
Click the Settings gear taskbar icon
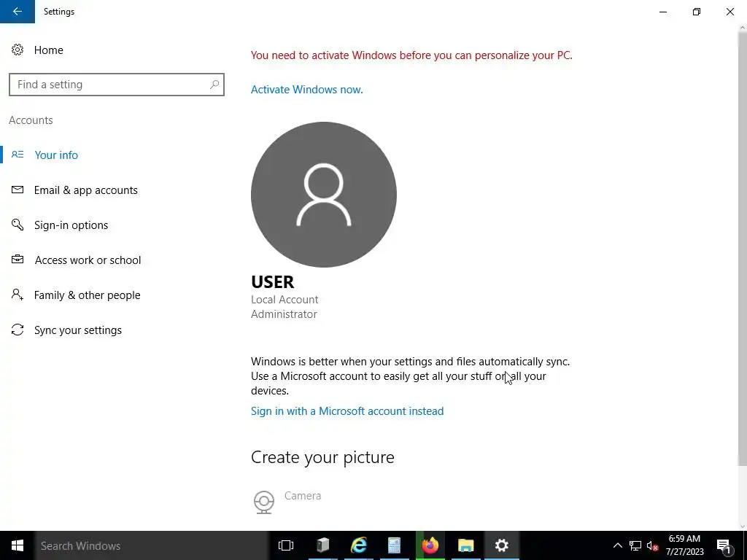[x=502, y=545]
